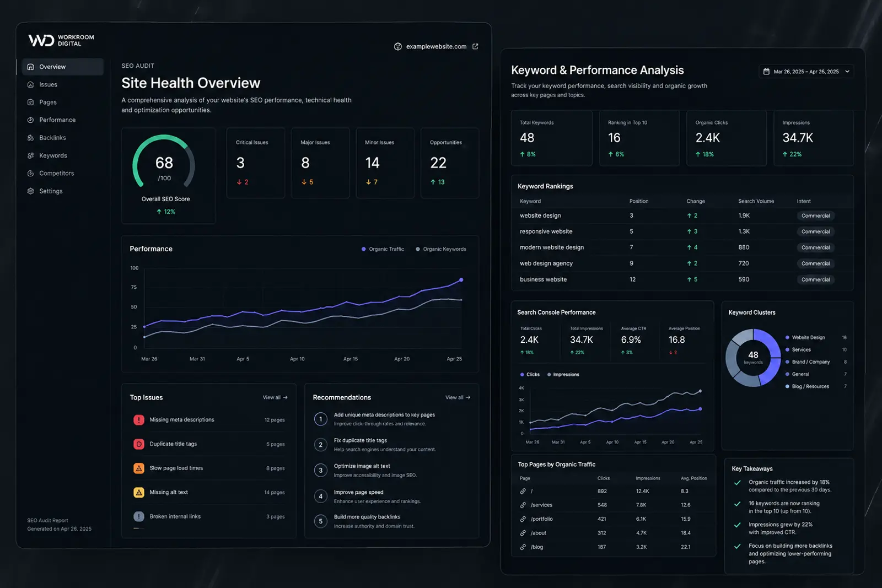Screen dimensions: 882x588
Task: Click the Opportunities card
Action: 450,163
